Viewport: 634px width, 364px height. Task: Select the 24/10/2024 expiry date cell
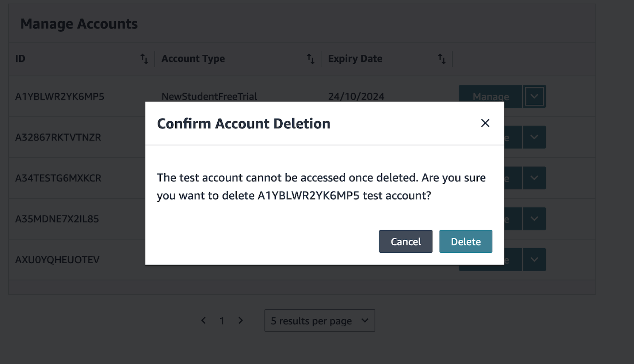pyautogui.click(x=356, y=96)
